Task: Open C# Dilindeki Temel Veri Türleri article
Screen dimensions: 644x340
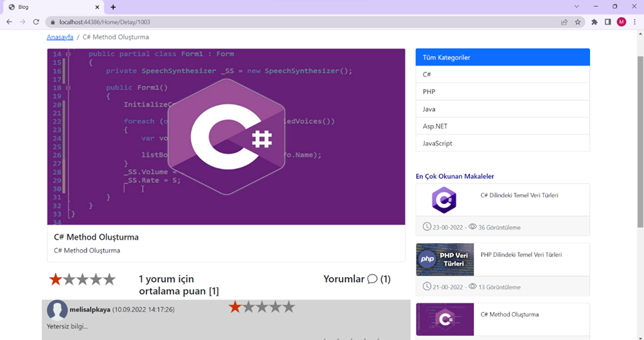Action: point(519,195)
